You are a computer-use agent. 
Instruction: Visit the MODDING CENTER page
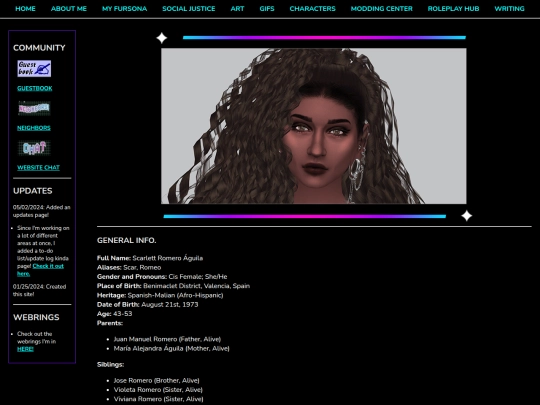point(382,9)
